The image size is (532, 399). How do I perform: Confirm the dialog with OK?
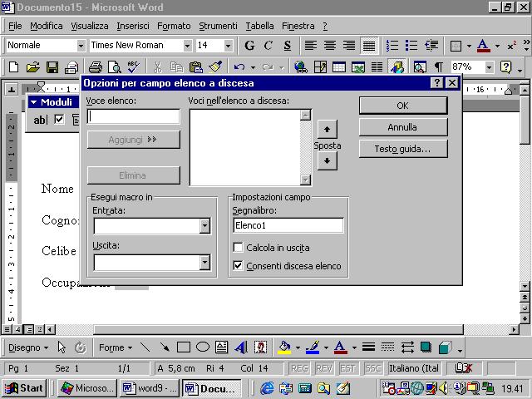tap(403, 106)
